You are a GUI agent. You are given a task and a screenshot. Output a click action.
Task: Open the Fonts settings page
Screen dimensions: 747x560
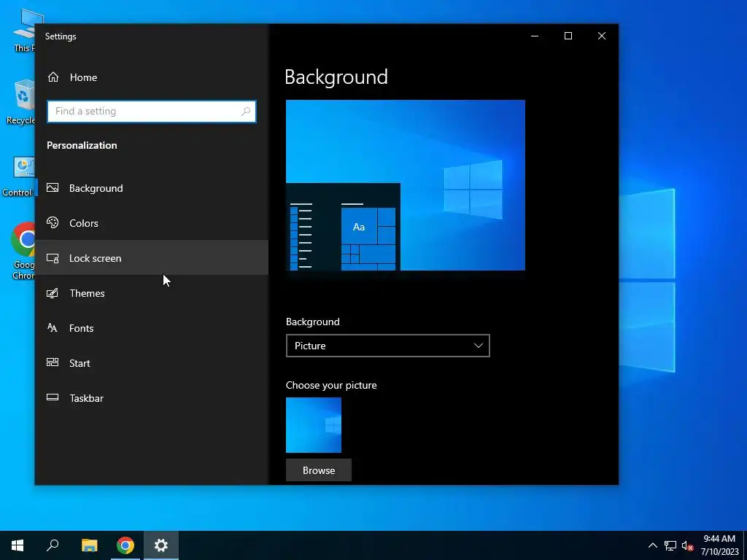152,327
